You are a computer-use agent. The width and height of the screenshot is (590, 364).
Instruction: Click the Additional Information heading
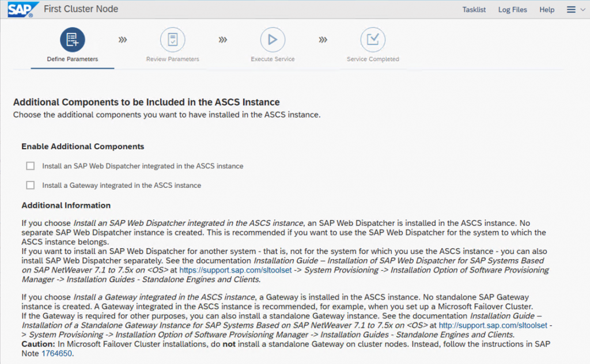pos(66,205)
